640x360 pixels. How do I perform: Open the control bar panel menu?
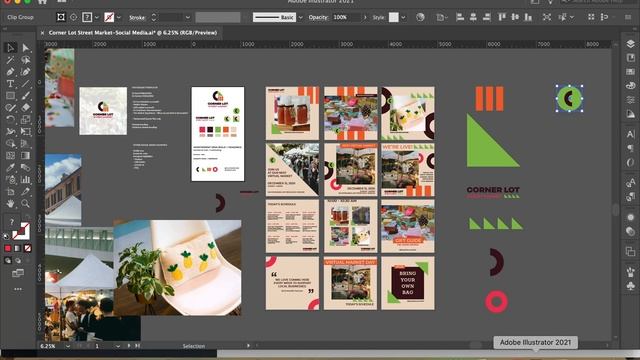628,17
